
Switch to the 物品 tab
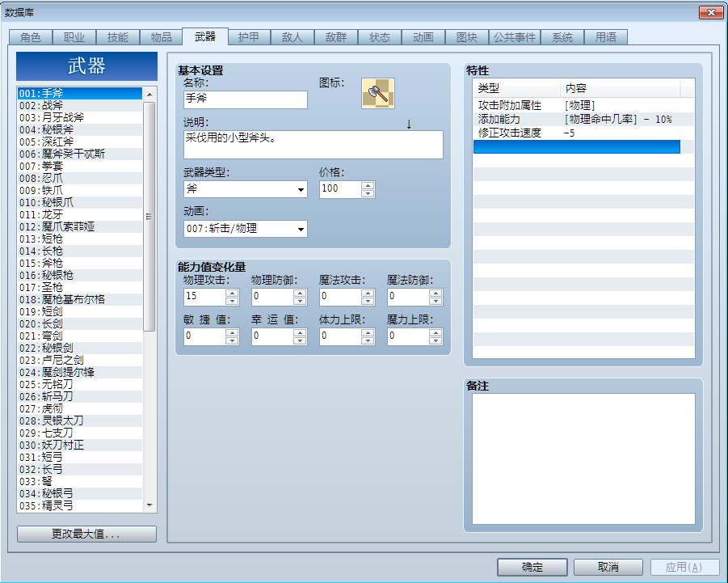(162, 37)
